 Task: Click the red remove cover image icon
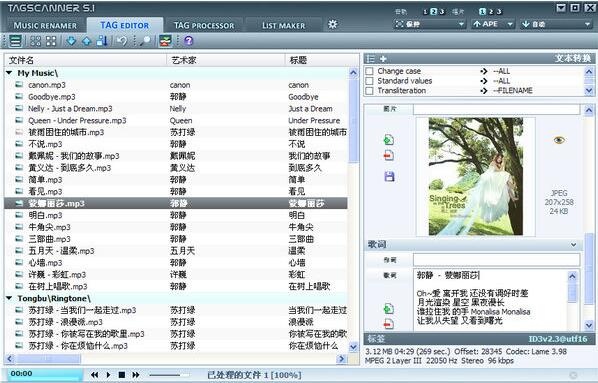pos(389,156)
